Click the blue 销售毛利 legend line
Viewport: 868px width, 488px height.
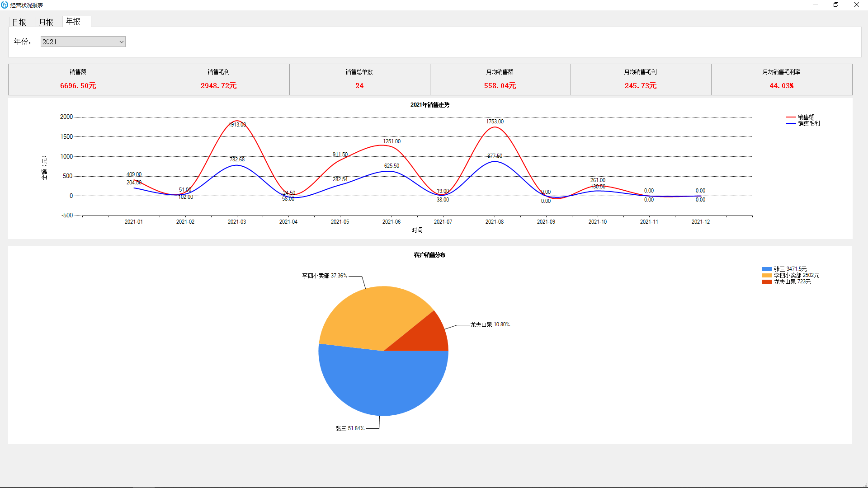[x=791, y=123]
